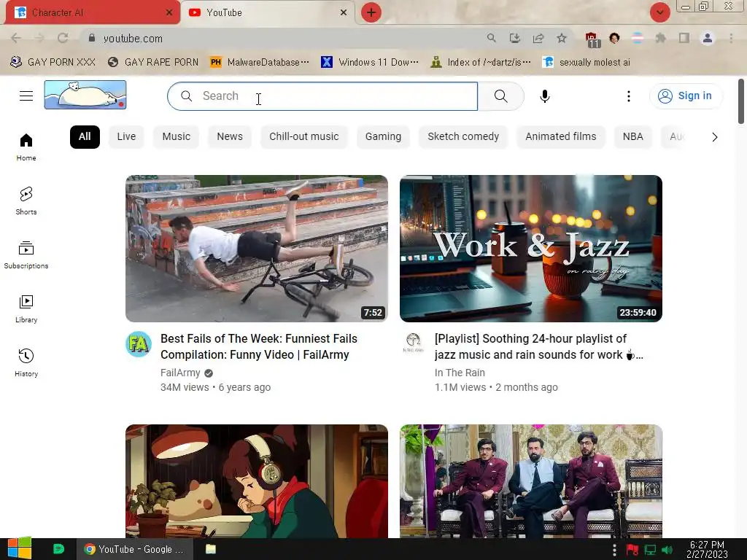Viewport: 747px width, 560px height.
Task: Reload the page with the refresh icon
Action: [63, 38]
